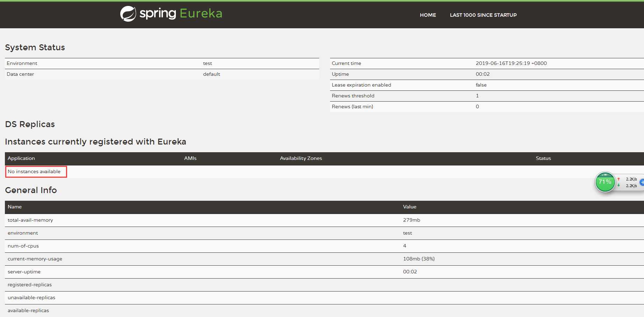Select the 'test' value in General Info
This screenshot has height=317, width=644.
coord(407,233)
